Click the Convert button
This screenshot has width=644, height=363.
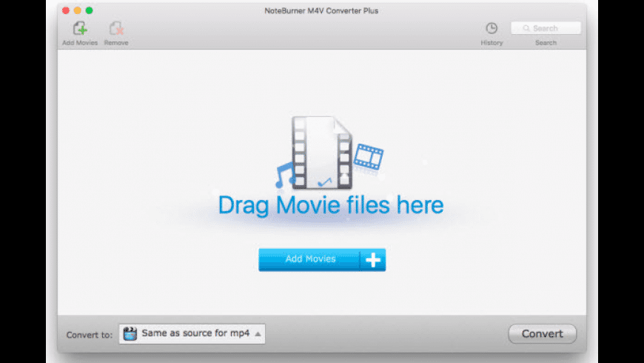click(x=542, y=334)
